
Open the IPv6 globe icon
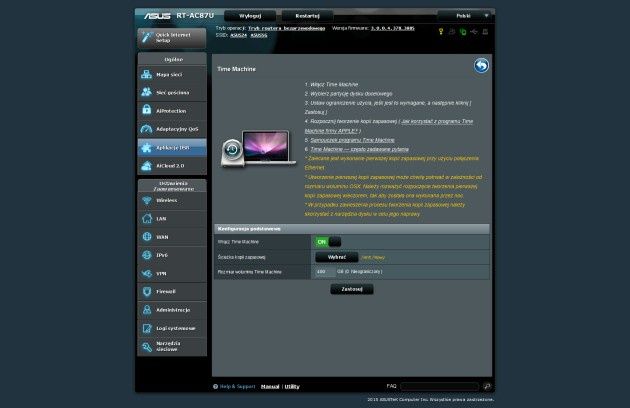[147, 255]
